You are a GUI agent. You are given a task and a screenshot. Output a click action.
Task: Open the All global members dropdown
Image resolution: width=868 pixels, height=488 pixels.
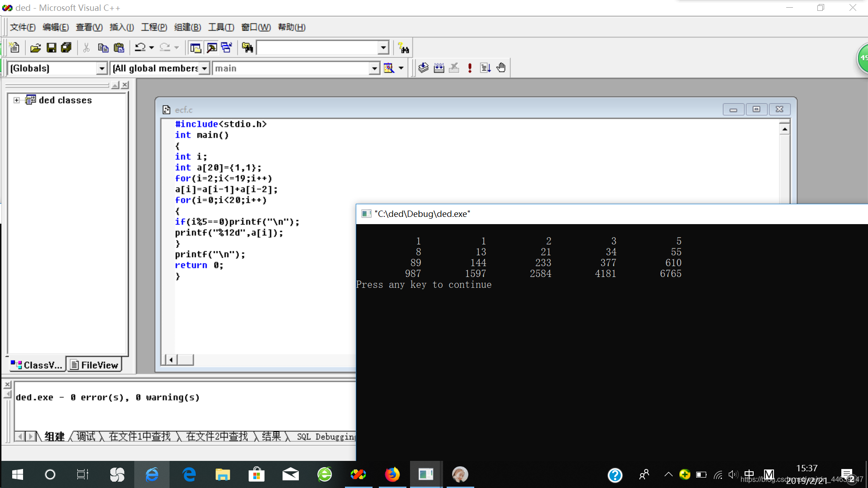coord(204,68)
